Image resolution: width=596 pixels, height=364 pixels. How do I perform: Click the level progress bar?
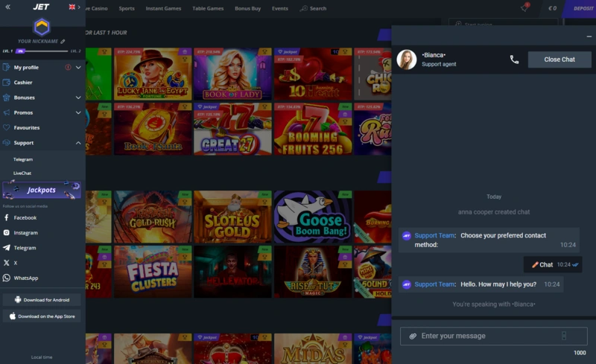[42, 51]
